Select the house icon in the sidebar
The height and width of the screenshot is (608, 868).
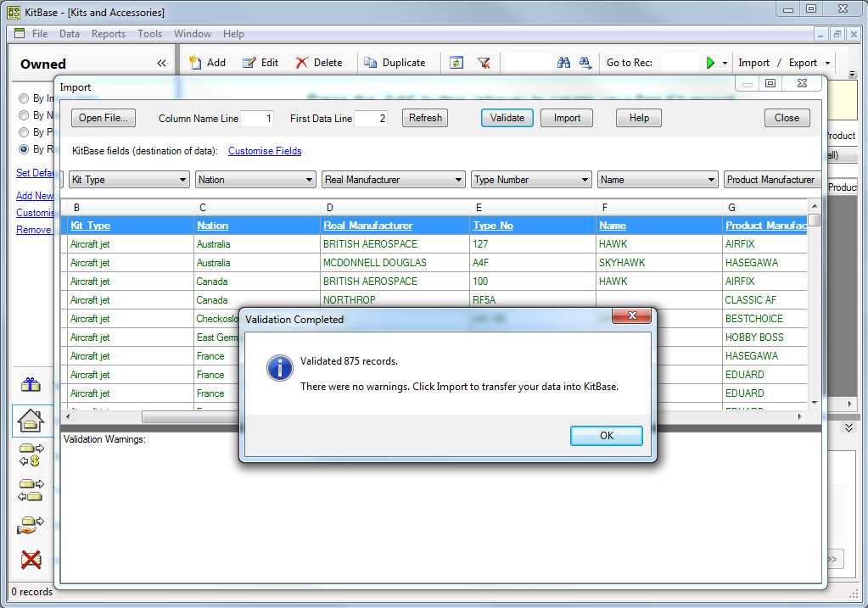pyautogui.click(x=31, y=421)
